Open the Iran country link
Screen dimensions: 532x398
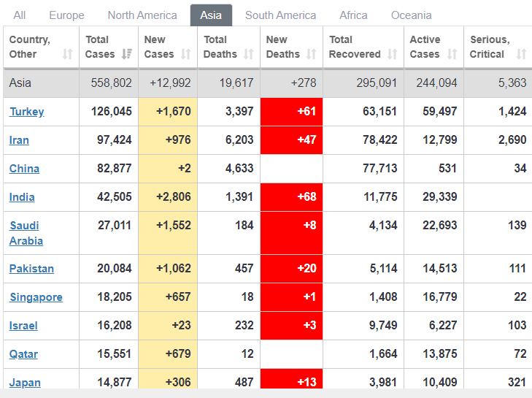point(19,140)
